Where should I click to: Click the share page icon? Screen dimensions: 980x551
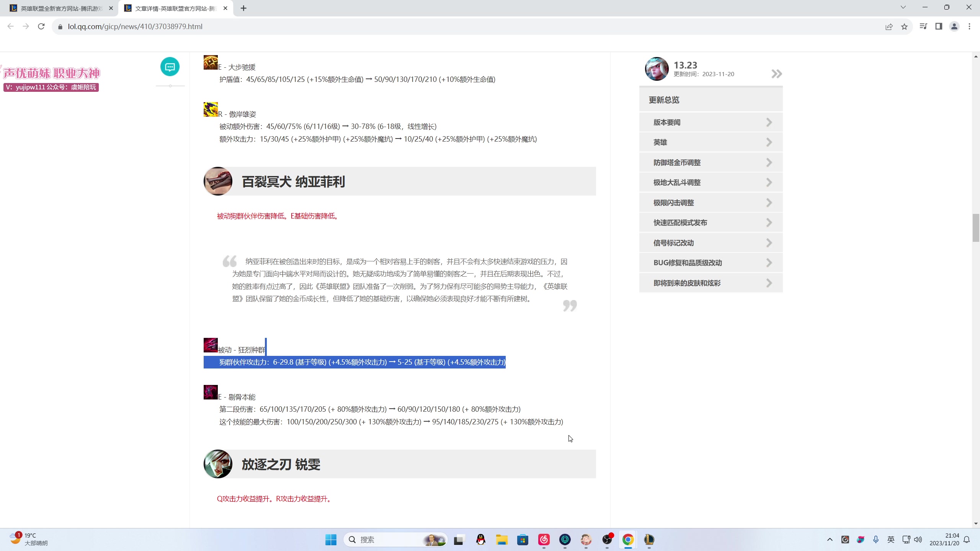[x=889, y=26]
